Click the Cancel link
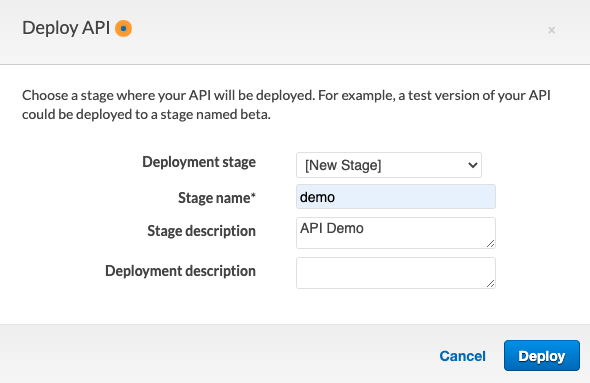Image resolution: width=590 pixels, height=383 pixels. pyautogui.click(x=462, y=356)
